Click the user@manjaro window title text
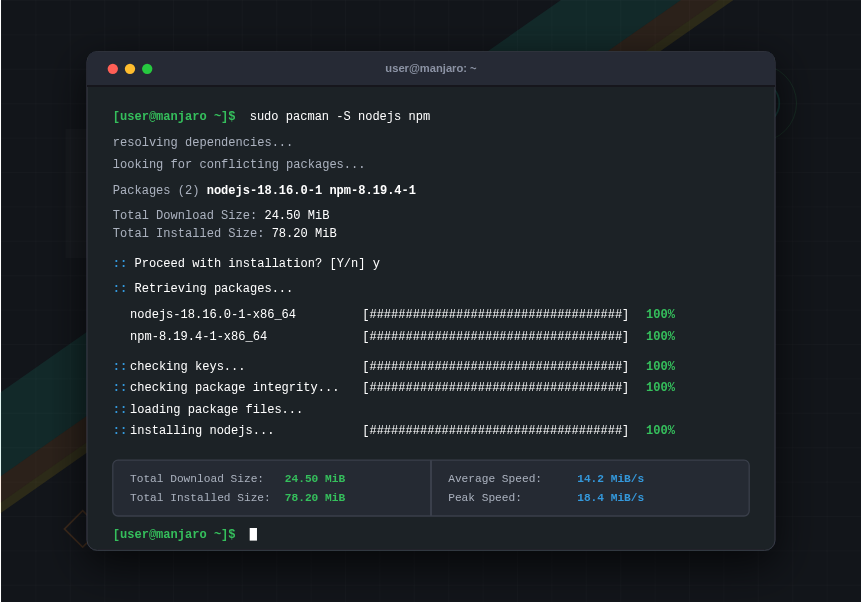 tap(430, 68)
